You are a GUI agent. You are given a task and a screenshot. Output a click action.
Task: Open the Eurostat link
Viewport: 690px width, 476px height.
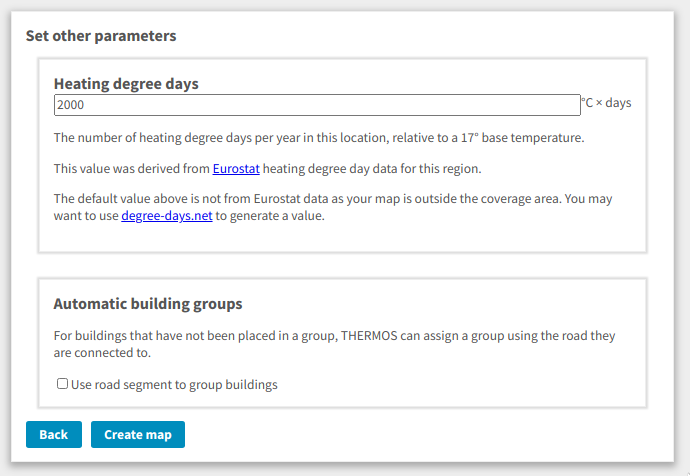pyautogui.click(x=236, y=169)
